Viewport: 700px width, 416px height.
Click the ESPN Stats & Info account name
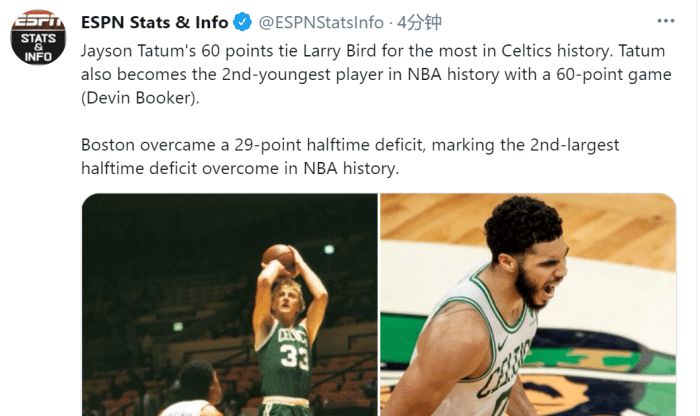(154, 22)
